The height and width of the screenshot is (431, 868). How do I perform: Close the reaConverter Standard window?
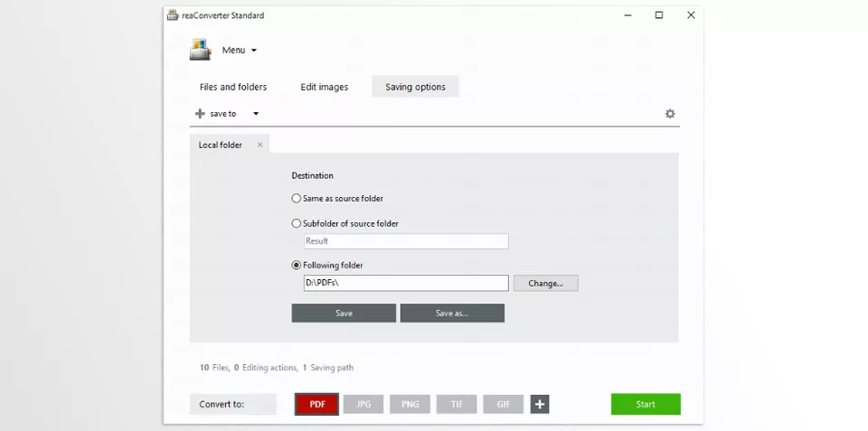(x=691, y=15)
